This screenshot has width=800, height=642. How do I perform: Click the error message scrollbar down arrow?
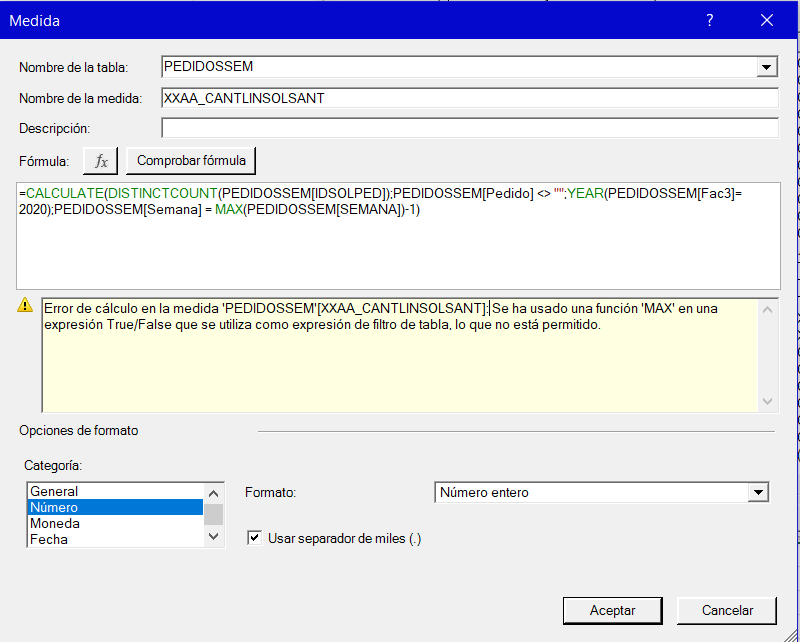(x=767, y=401)
